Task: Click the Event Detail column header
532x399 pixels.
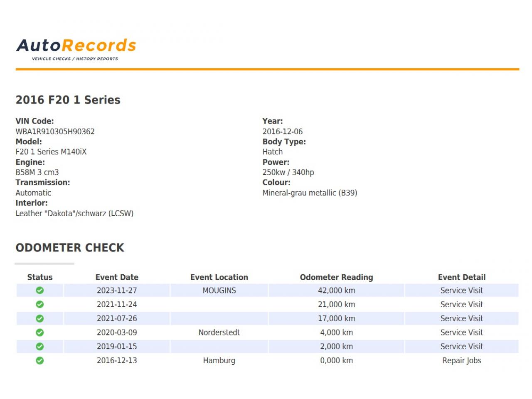Action: point(461,277)
